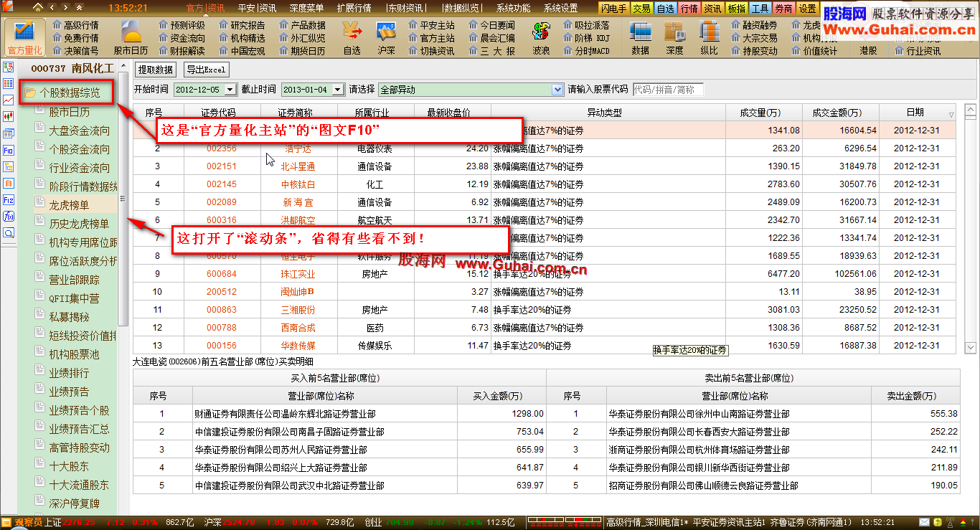Click the forward arrow in title bar
Viewport: 980px width, 530px height.
pyautogui.click(x=67, y=7)
